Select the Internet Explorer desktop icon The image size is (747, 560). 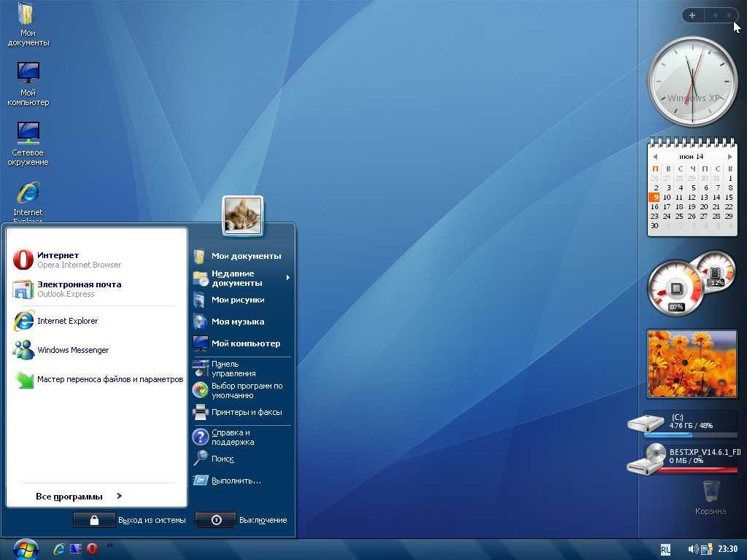click(x=28, y=201)
